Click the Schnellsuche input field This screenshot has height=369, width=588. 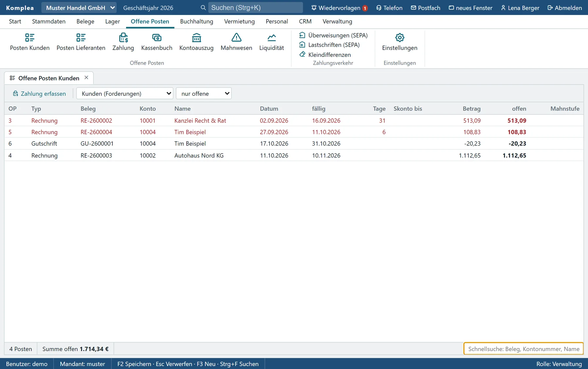coord(524,349)
